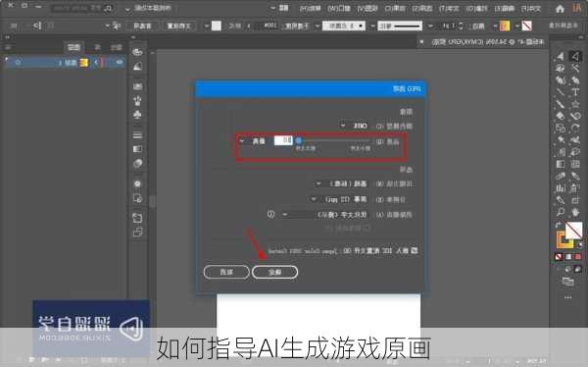Open the 优化文字 anti-aliasing dropdown

325,215
